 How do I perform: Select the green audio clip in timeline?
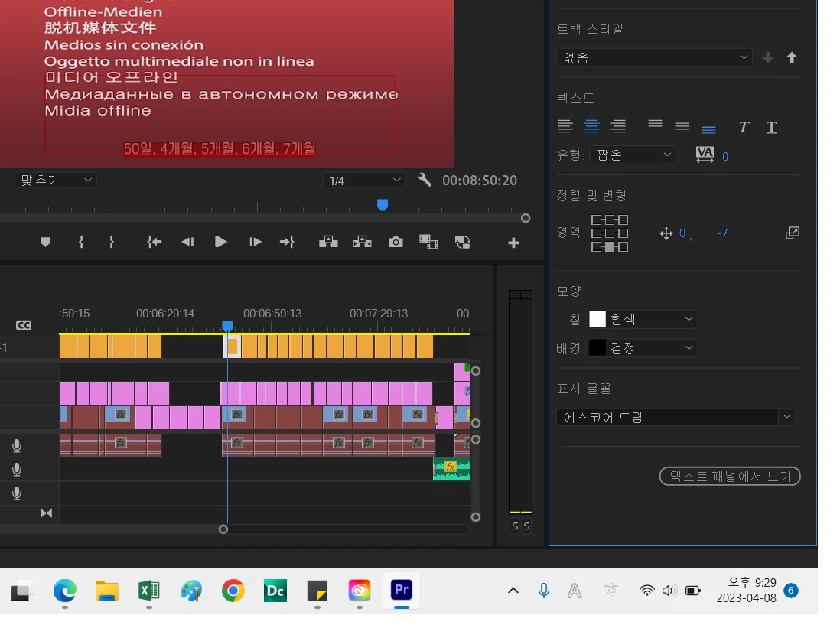click(451, 469)
